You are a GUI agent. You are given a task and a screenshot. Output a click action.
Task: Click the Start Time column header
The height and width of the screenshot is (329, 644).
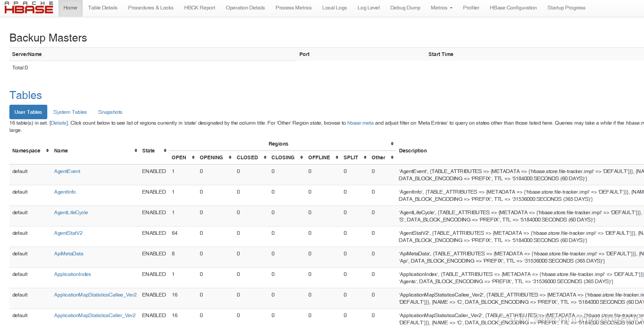[441, 54]
